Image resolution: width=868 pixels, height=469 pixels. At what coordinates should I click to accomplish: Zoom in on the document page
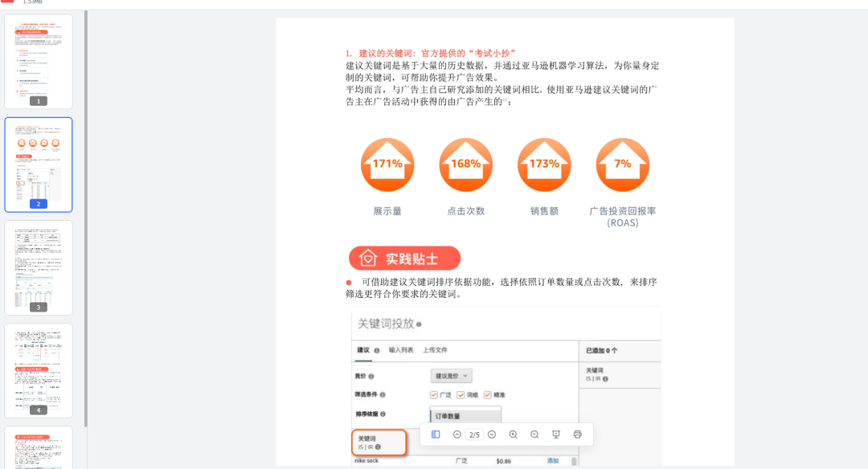(x=514, y=434)
